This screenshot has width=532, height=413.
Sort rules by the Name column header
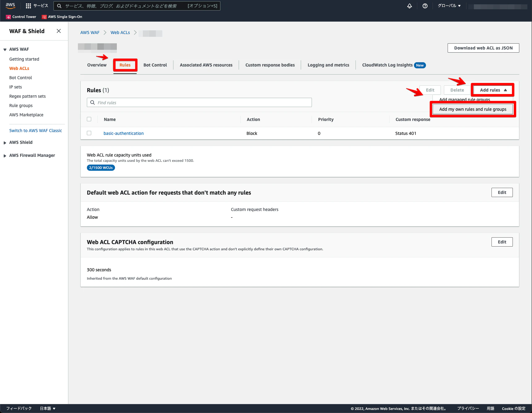(x=110, y=119)
